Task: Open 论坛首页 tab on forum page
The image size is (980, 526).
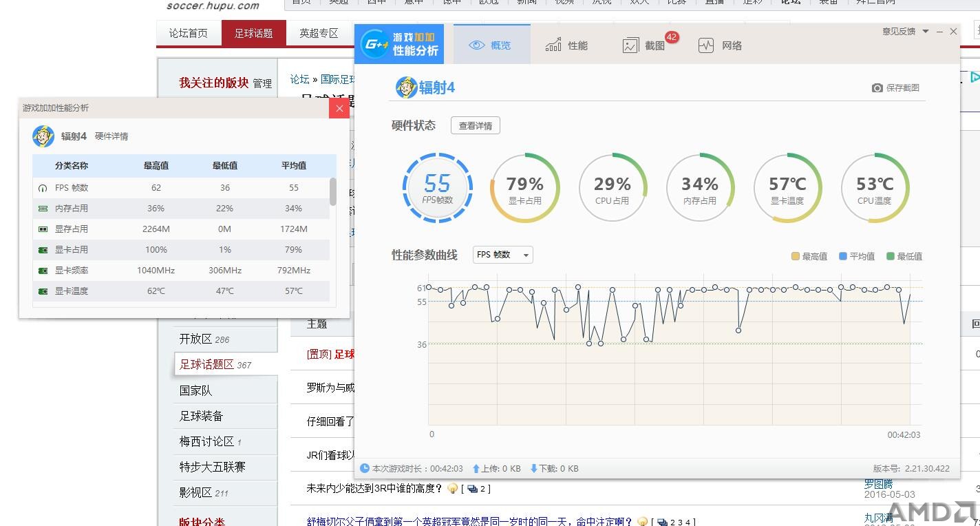Action: click(x=189, y=33)
